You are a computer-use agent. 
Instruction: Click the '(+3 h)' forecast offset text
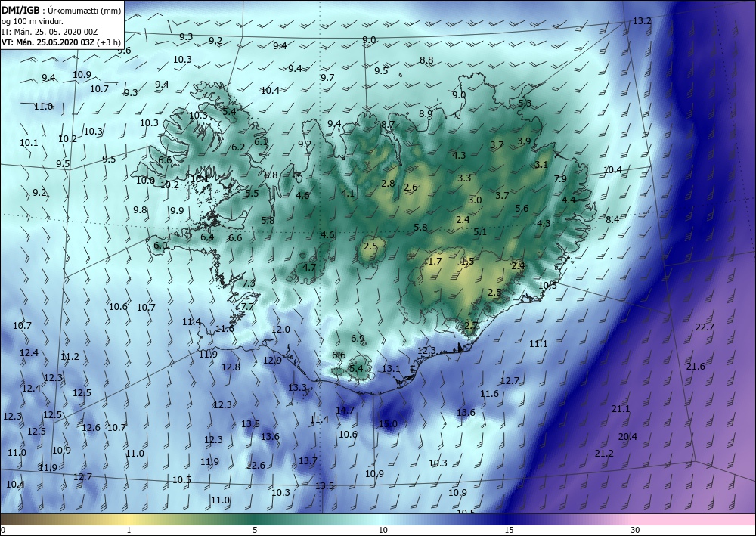tap(108, 42)
